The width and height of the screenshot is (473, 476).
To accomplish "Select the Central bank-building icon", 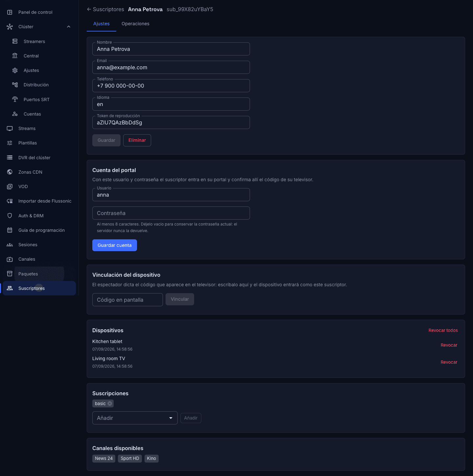I will 15,56.
